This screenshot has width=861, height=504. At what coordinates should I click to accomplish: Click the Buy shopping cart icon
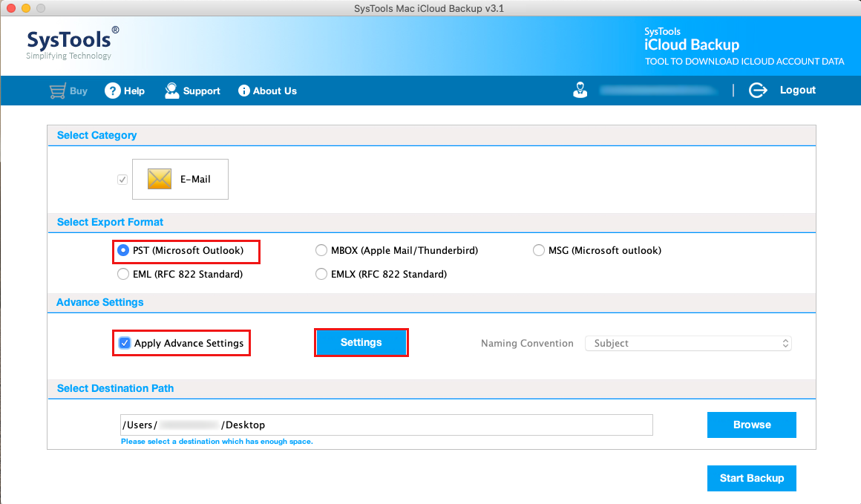pos(57,91)
